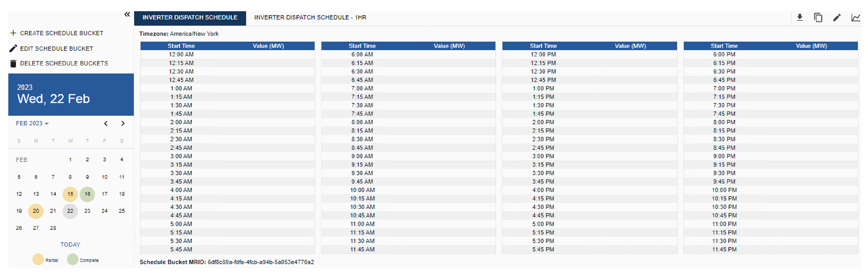Select the Inverter Dispatch Schedule tab
The height and width of the screenshot is (278, 868).
pyautogui.click(x=190, y=18)
